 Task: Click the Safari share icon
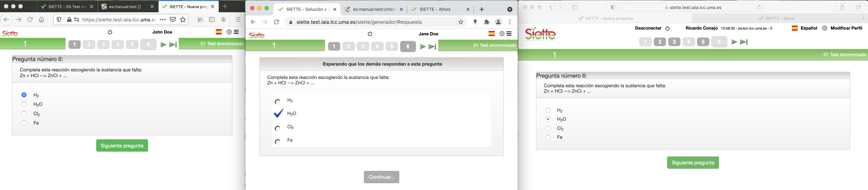(x=842, y=7)
